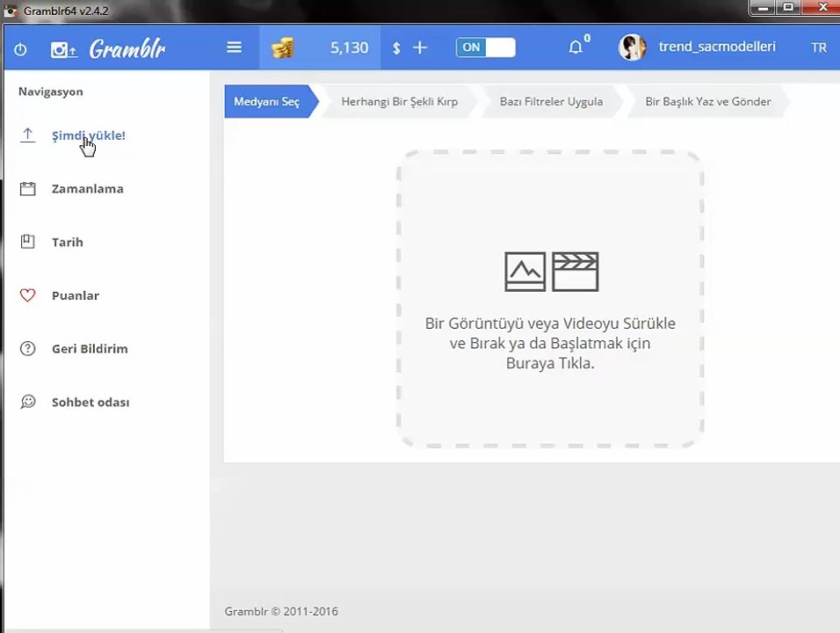The width and height of the screenshot is (840, 633).
Task: Open Puanlar in navigation
Action: coord(76,295)
